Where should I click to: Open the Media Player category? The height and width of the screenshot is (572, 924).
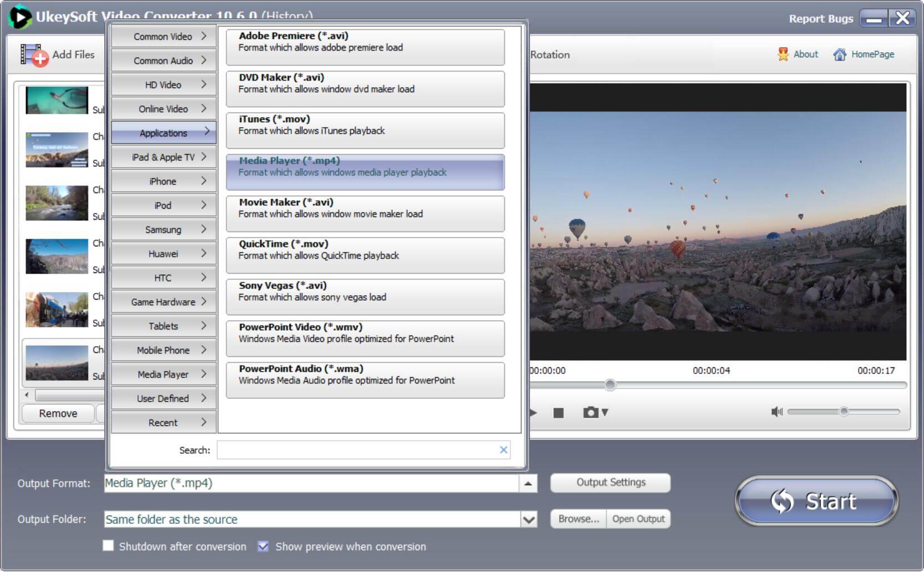pos(164,374)
